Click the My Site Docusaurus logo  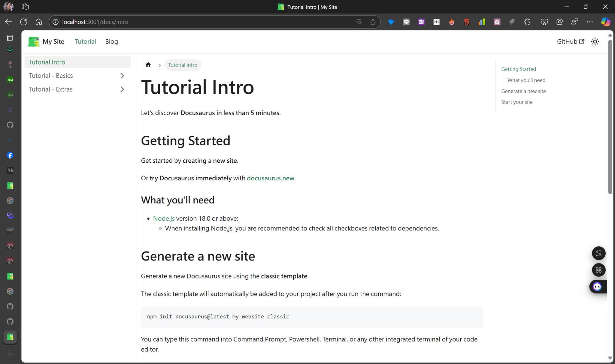33,41
